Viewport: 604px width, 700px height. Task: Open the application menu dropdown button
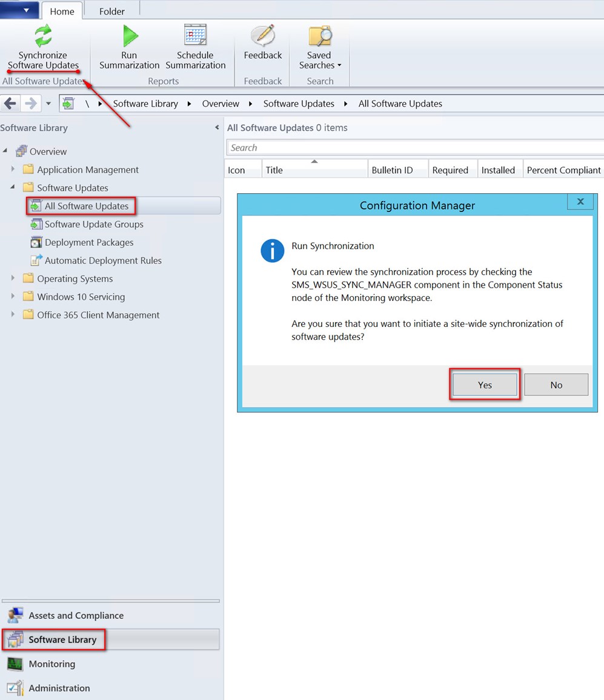click(x=20, y=9)
